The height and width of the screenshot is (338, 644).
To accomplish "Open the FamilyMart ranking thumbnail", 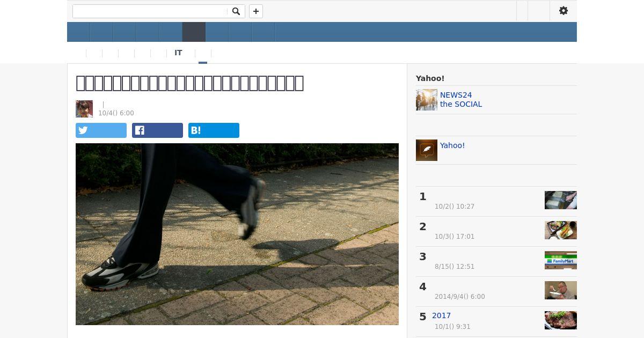I will point(561,260).
